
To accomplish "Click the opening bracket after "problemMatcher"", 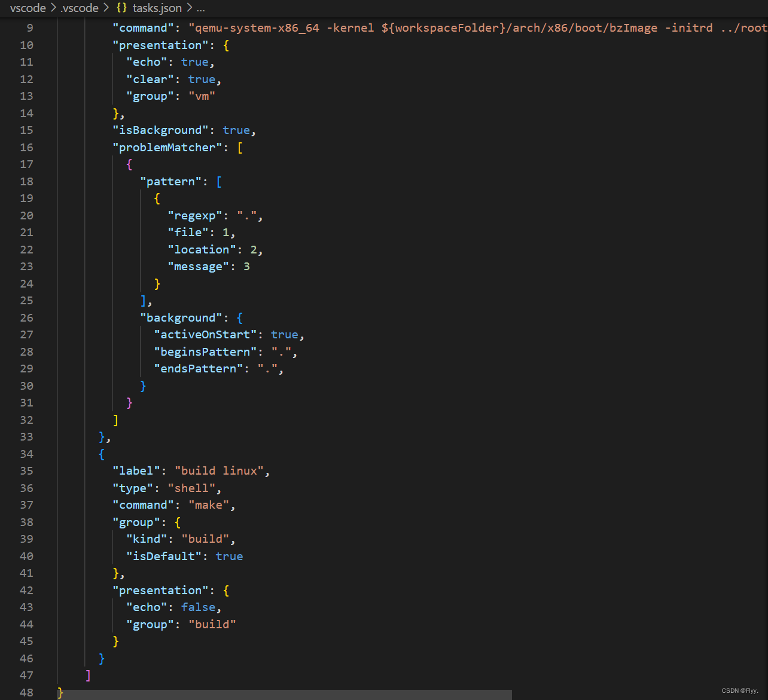I will 240,148.
